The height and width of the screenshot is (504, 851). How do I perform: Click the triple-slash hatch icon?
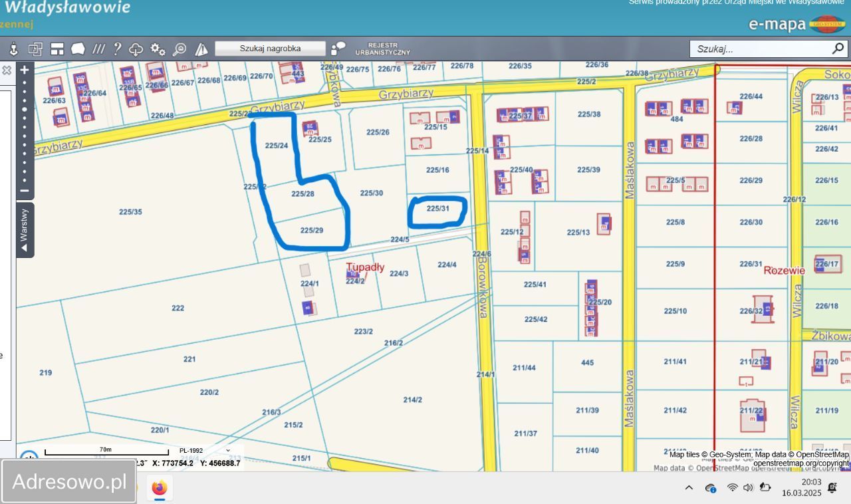[x=98, y=49]
